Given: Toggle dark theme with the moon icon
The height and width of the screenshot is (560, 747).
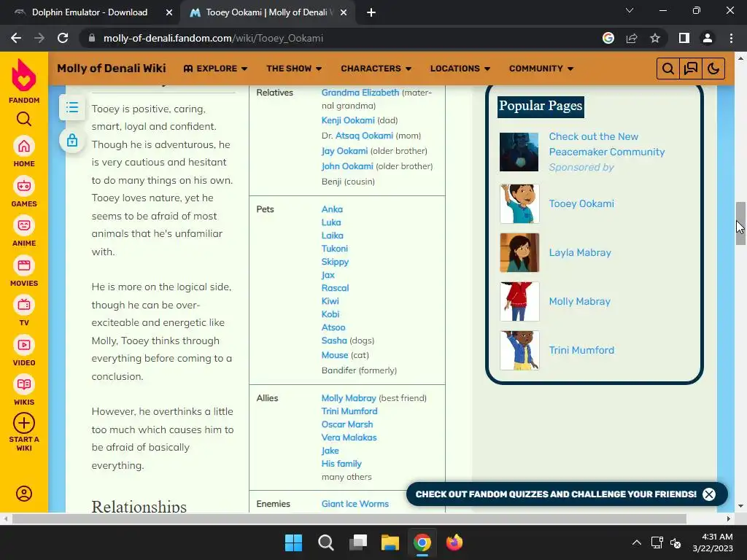Looking at the screenshot, I should tap(713, 69).
